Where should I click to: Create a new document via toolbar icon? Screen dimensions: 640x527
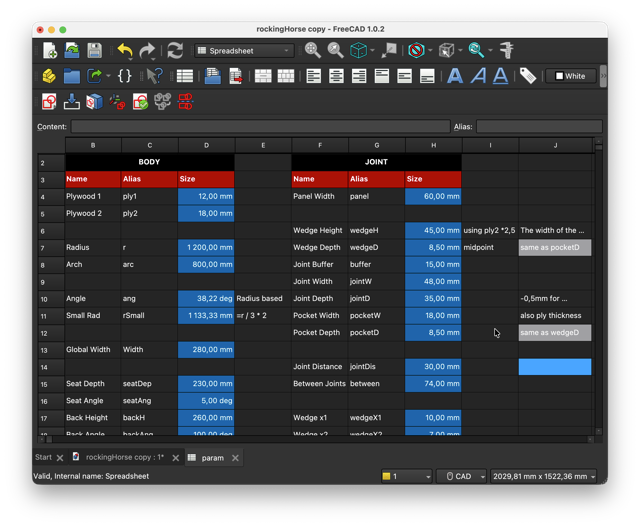[x=50, y=50]
